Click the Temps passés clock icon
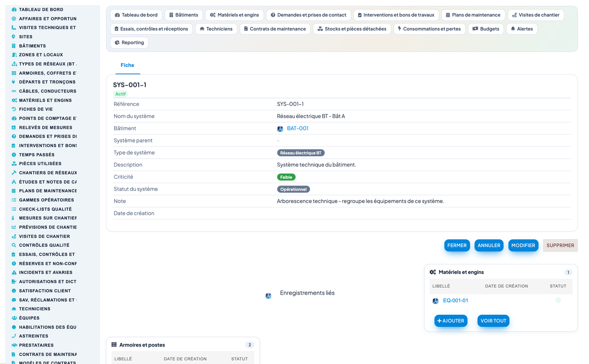This screenshot has height=364, width=589. point(14,155)
